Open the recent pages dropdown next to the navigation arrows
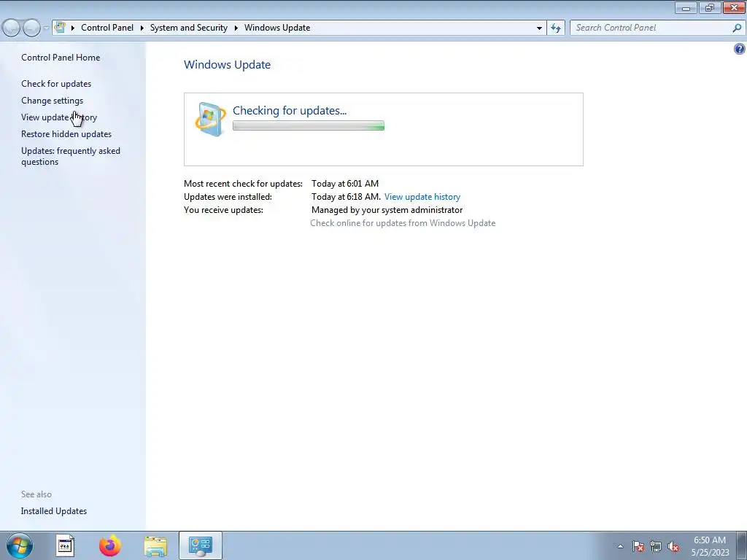The width and height of the screenshot is (747, 560). [x=46, y=28]
